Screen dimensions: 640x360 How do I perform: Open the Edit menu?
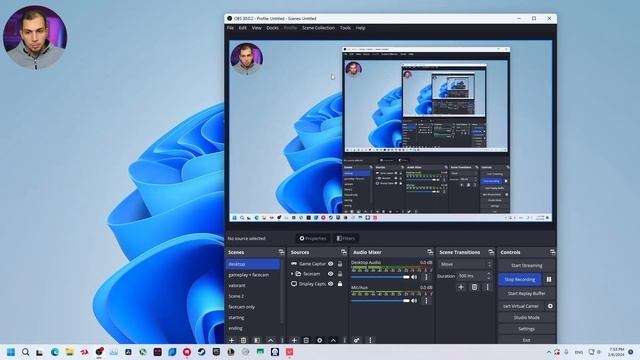[x=242, y=28]
